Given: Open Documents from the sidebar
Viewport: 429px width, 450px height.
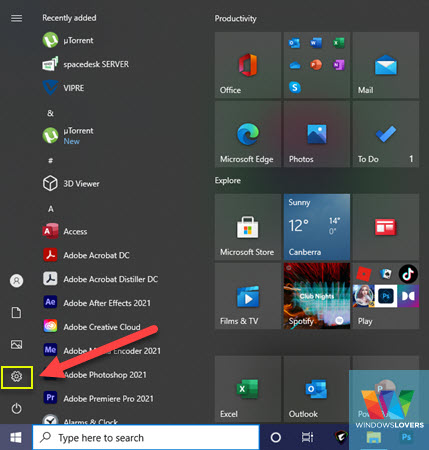Looking at the screenshot, I should point(16,313).
